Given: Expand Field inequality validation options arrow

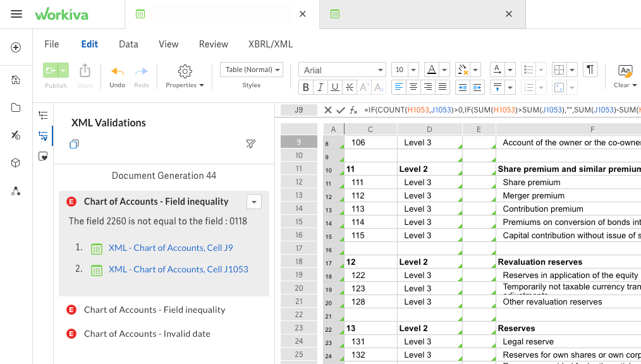Looking at the screenshot, I should [x=254, y=202].
